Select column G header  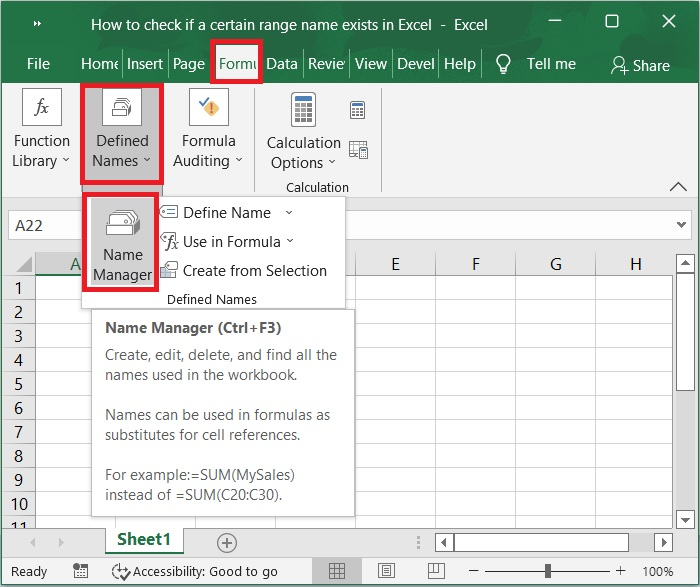coord(555,264)
